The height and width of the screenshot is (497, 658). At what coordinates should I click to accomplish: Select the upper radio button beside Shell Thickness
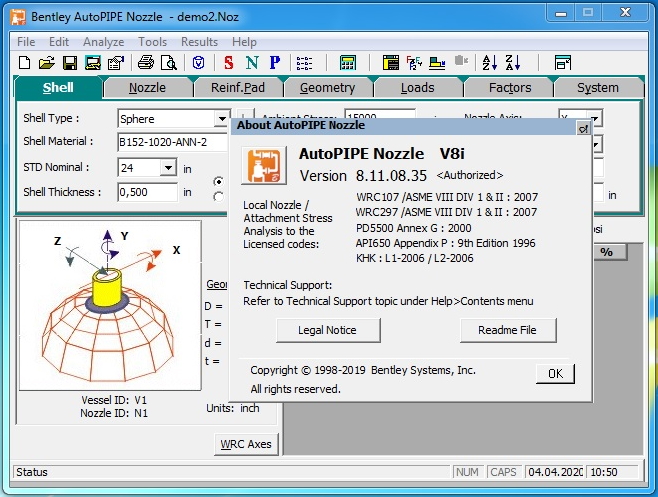[218, 181]
